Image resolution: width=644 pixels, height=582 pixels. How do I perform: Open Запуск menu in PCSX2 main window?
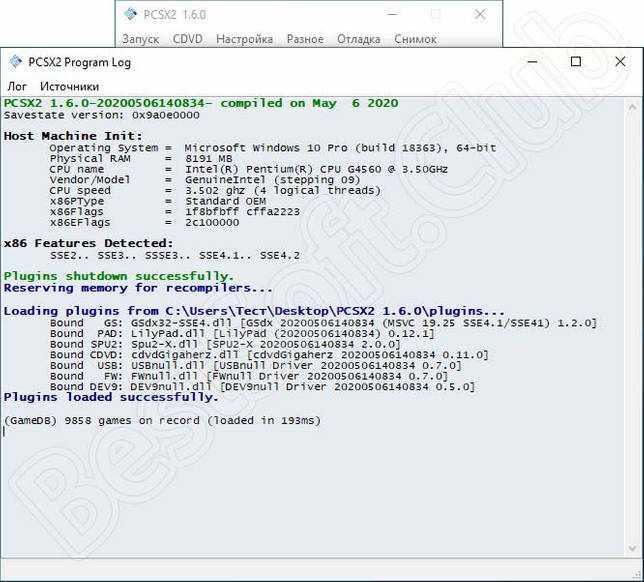[x=140, y=39]
